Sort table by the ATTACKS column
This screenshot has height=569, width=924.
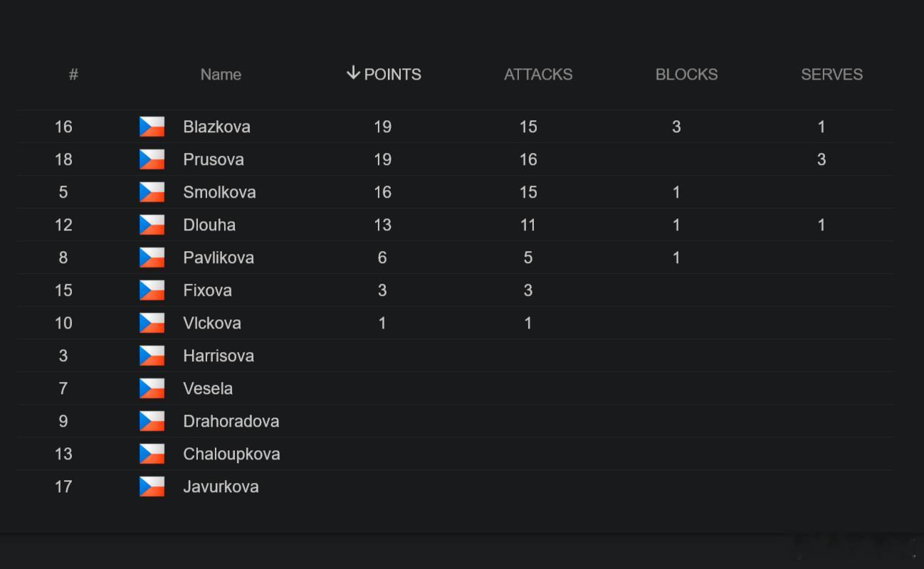(538, 75)
